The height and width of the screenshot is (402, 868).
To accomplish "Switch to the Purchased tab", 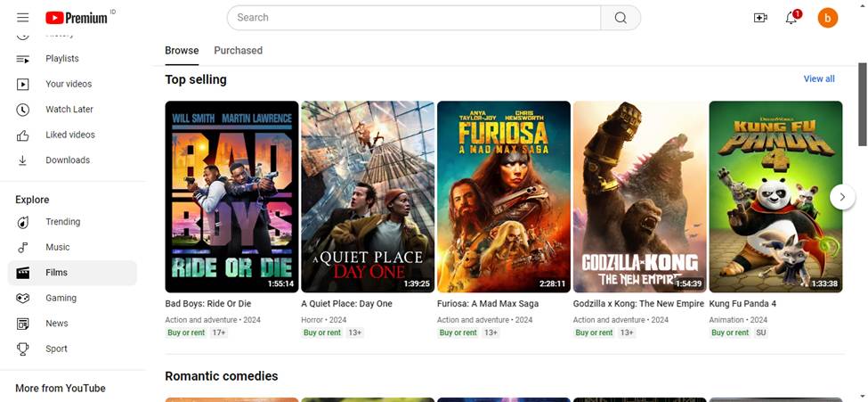I will (x=238, y=51).
